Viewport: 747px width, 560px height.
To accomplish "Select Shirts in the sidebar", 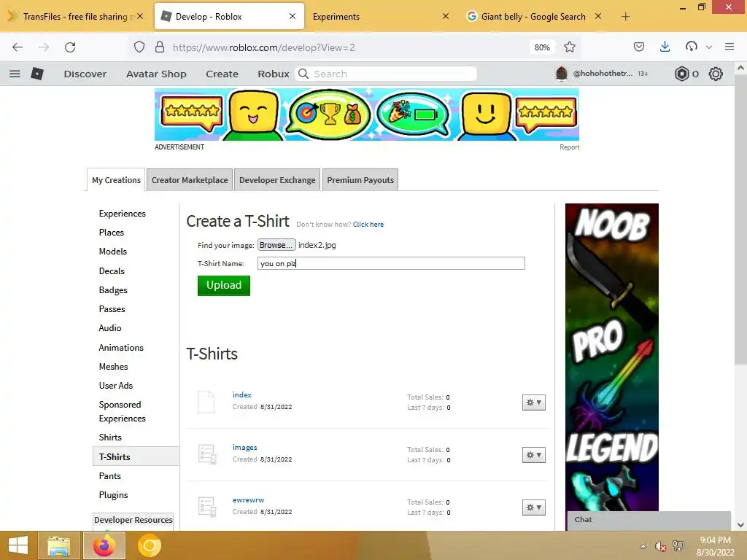I will 111,437.
